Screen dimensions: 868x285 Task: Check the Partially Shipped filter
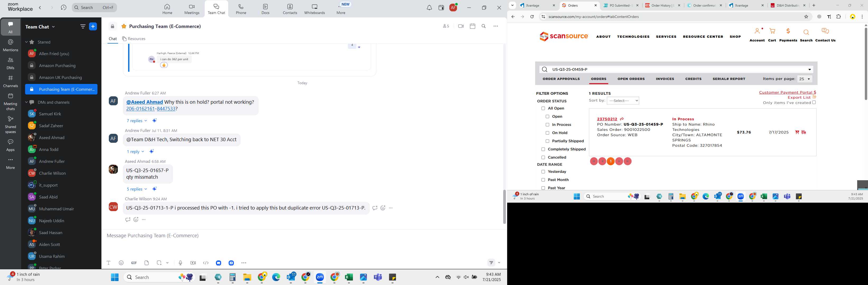547,141
